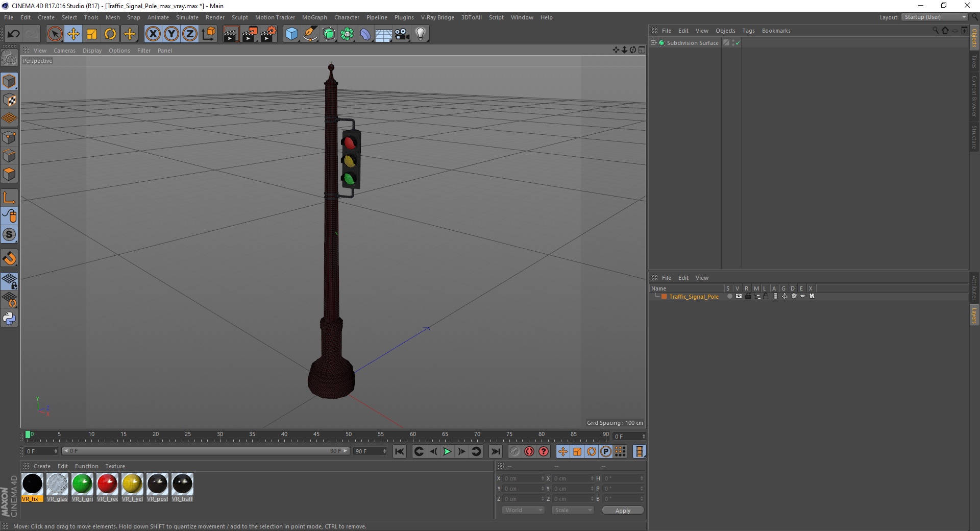Open World coordinate mode dropdown
Screen dimensions: 980x531
tap(523, 510)
